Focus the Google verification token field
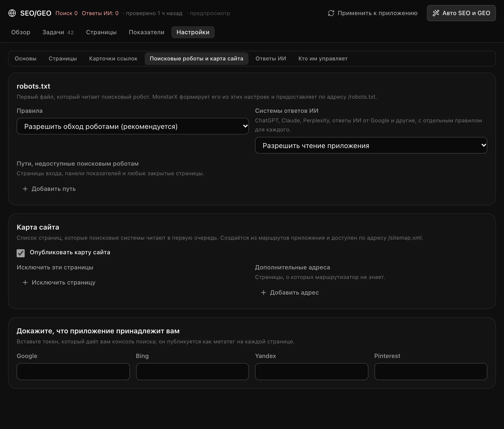 (73, 372)
